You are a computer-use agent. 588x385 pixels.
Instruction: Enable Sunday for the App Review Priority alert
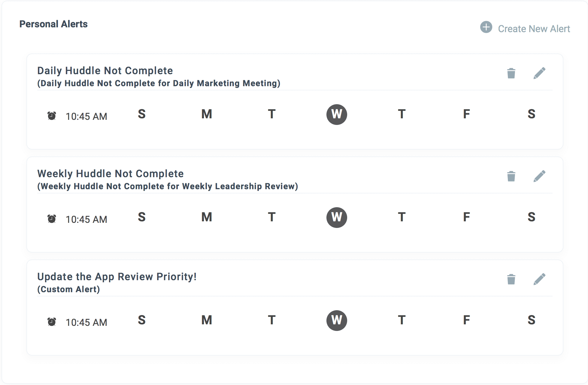pos(142,320)
